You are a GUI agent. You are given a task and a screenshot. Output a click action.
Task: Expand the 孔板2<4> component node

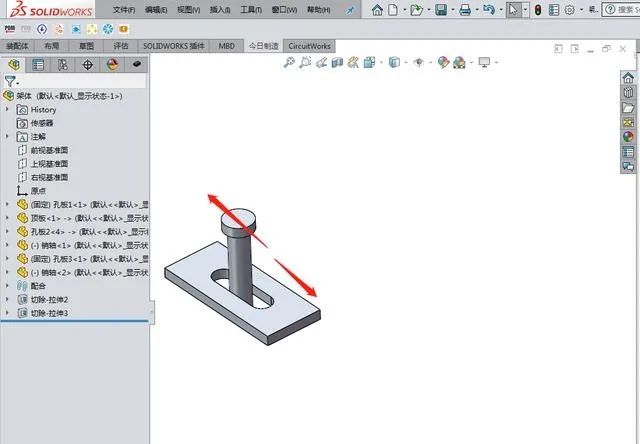[7, 231]
